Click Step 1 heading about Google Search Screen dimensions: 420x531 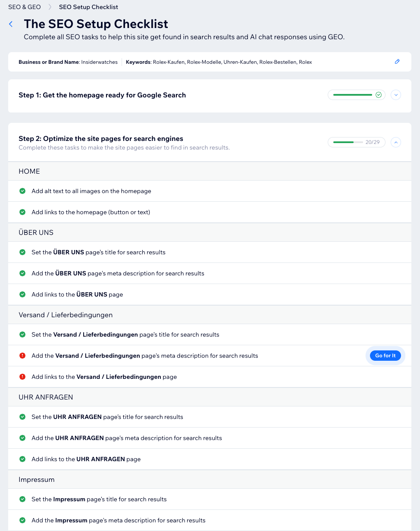(102, 95)
